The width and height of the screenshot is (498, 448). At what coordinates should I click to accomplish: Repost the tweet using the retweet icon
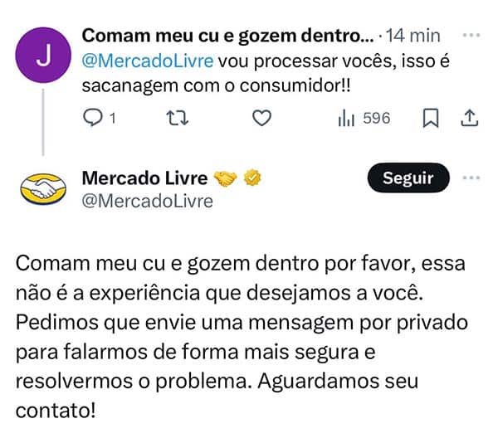[x=177, y=119]
